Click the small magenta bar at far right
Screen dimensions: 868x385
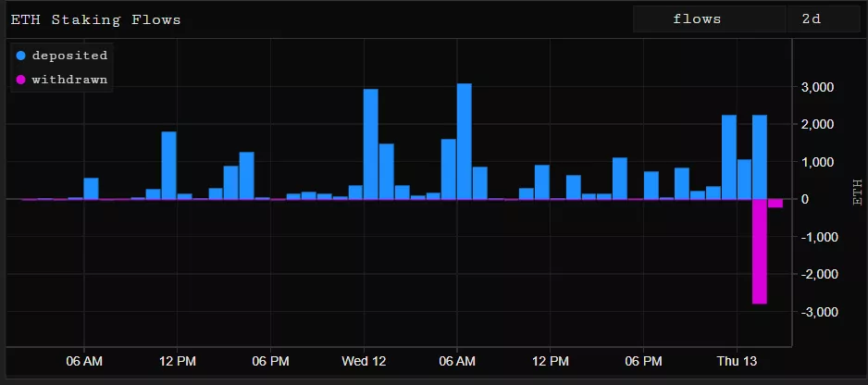775,204
